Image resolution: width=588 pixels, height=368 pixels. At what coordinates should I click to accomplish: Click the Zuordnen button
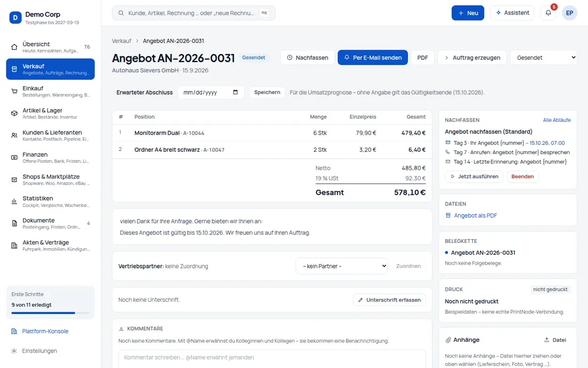click(408, 266)
